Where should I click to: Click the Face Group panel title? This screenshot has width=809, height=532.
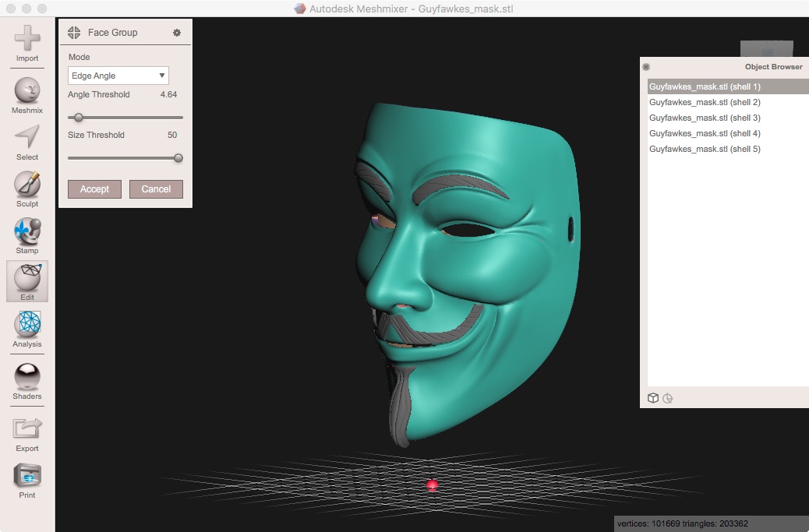click(x=112, y=33)
